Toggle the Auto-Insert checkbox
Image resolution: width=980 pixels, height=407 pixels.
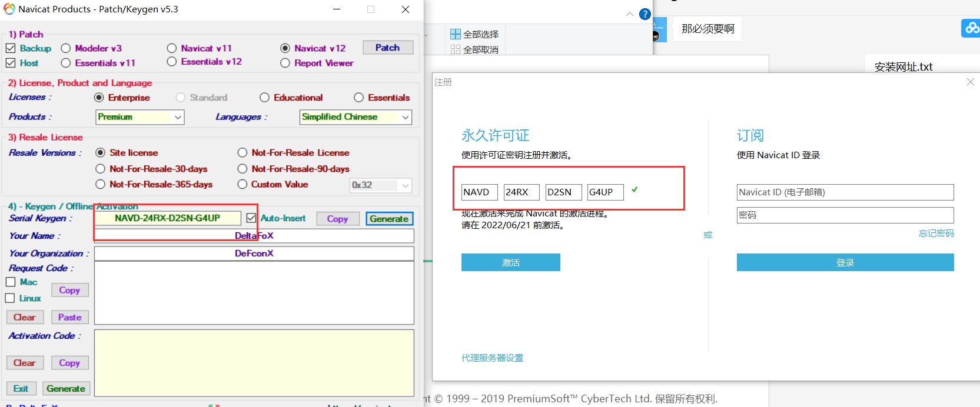(251, 218)
